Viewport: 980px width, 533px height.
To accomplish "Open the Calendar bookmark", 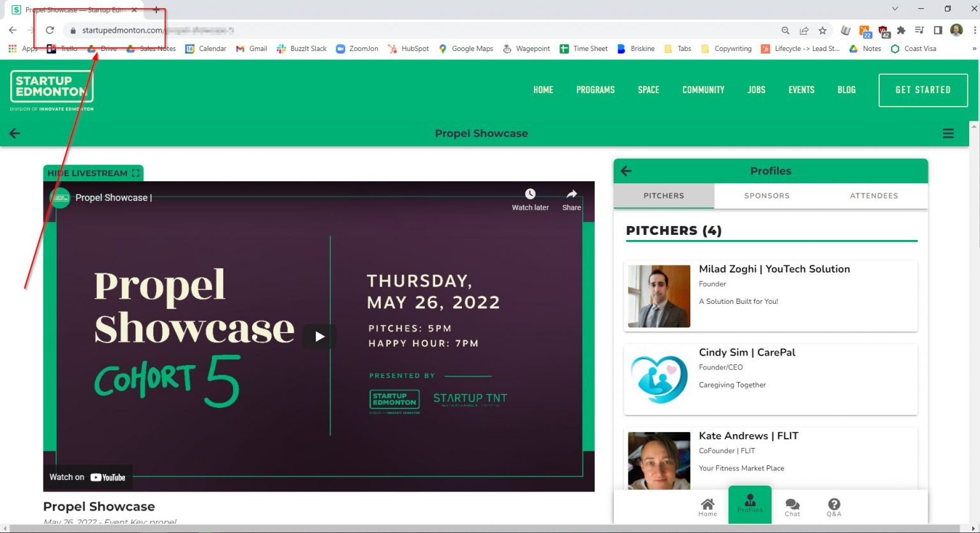I will click(x=205, y=49).
